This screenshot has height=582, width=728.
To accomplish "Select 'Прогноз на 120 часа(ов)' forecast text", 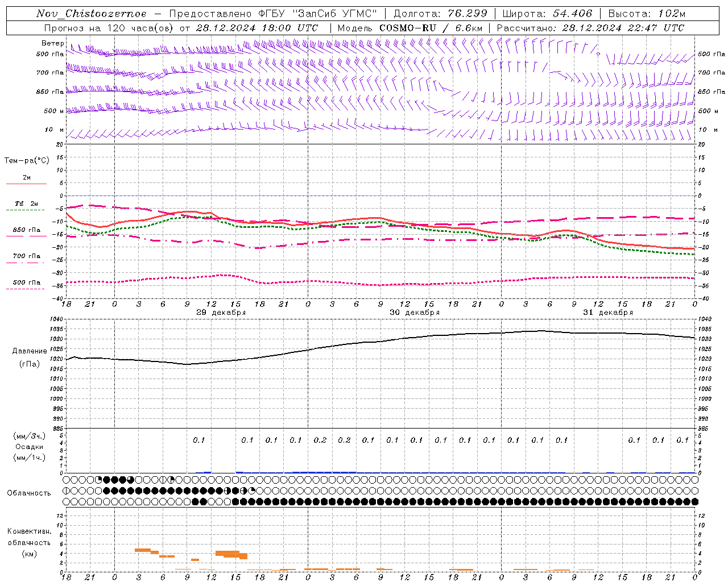I will tap(109, 28).
